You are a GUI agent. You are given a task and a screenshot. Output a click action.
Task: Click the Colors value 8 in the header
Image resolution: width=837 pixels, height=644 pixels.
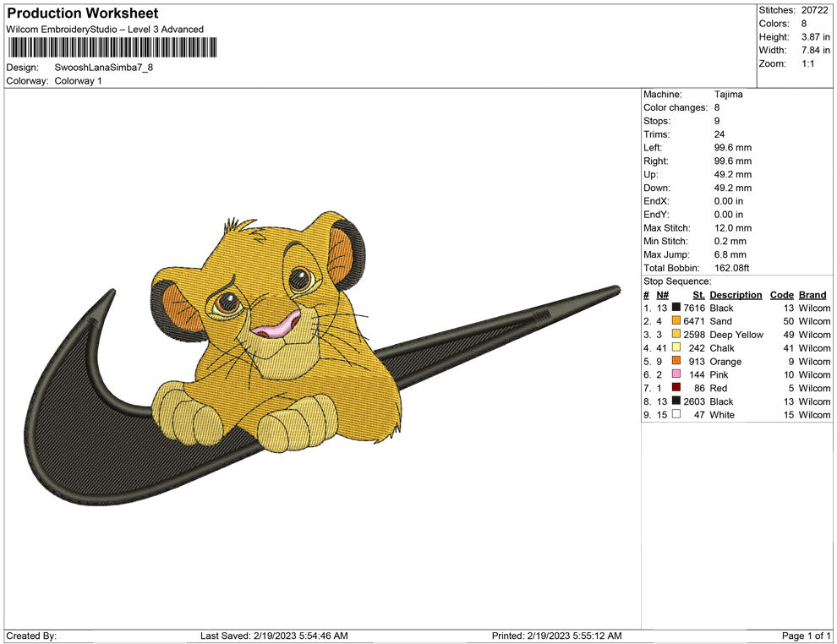[804, 24]
